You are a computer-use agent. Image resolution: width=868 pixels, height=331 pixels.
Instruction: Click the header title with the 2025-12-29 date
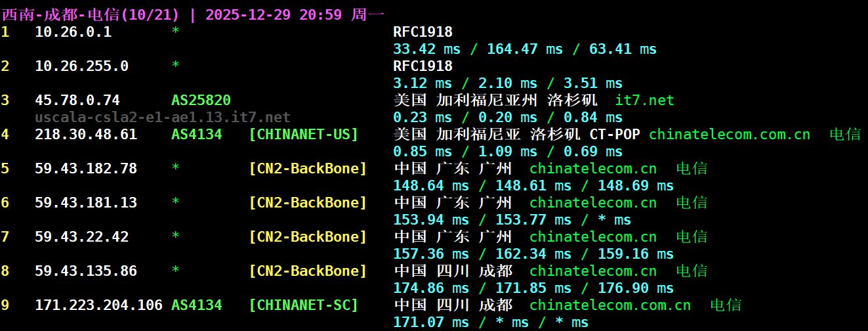click(194, 14)
